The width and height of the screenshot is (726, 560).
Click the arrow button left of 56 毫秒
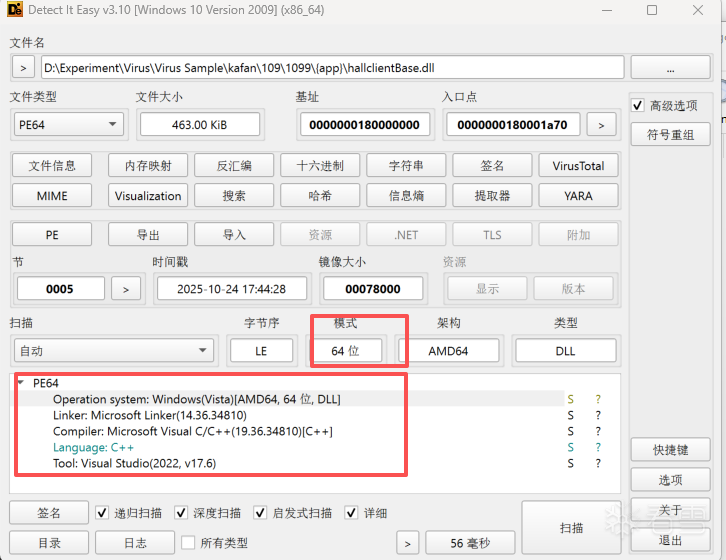click(x=407, y=543)
